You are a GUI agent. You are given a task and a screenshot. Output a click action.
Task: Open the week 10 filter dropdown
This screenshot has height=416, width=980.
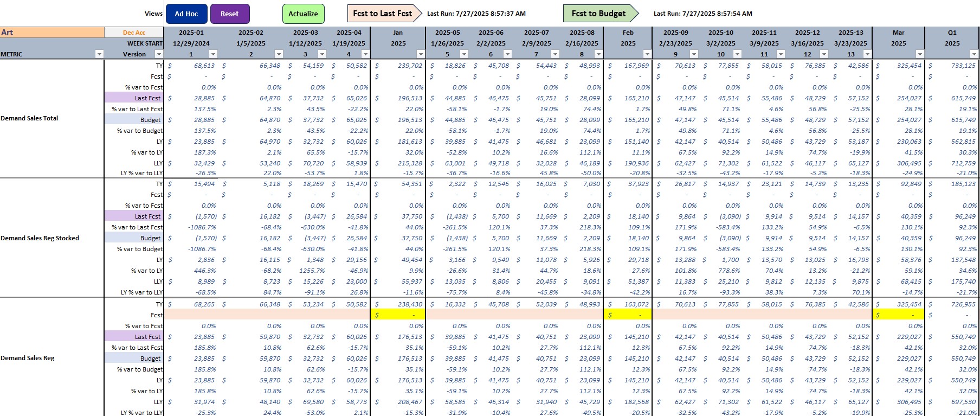point(737,54)
